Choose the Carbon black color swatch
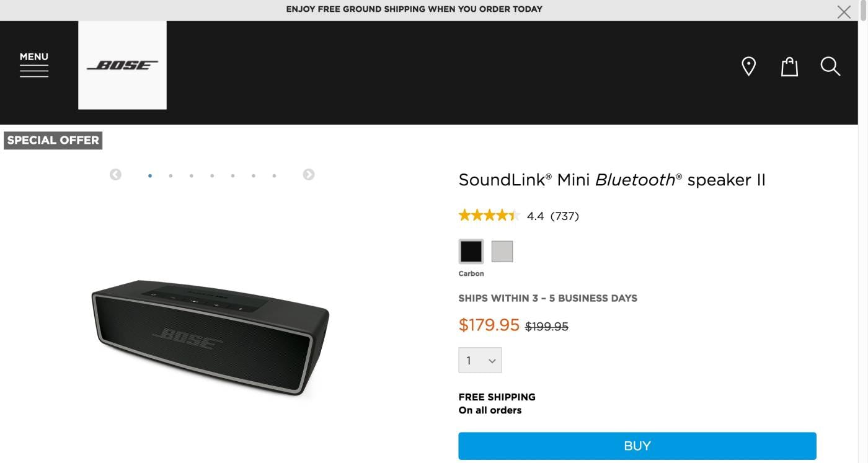The image size is (868, 463). tap(471, 252)
